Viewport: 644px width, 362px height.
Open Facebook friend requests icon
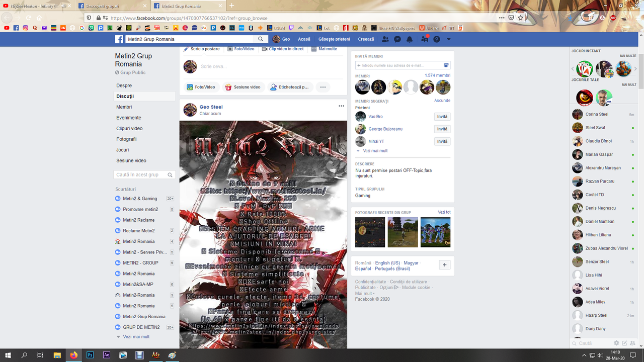point(385,39)
